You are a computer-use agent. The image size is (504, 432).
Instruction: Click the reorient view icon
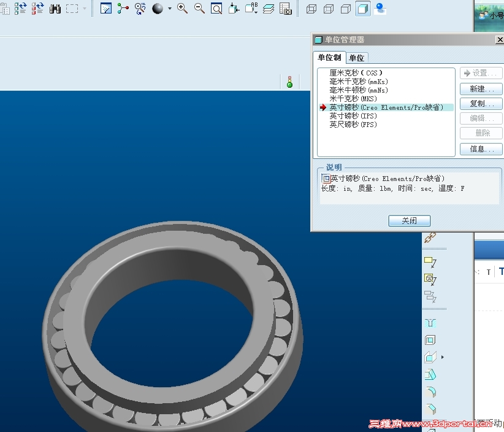click(x=234, y=9)
